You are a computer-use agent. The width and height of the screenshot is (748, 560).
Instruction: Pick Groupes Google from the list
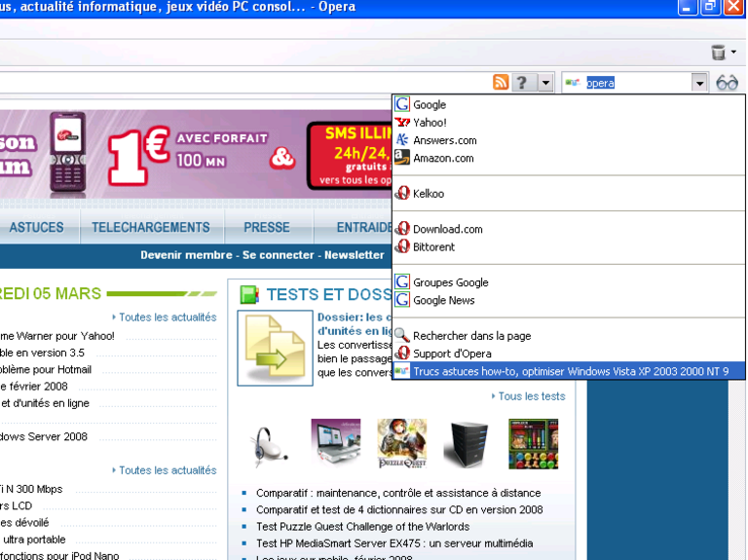(x=569, y=282)
